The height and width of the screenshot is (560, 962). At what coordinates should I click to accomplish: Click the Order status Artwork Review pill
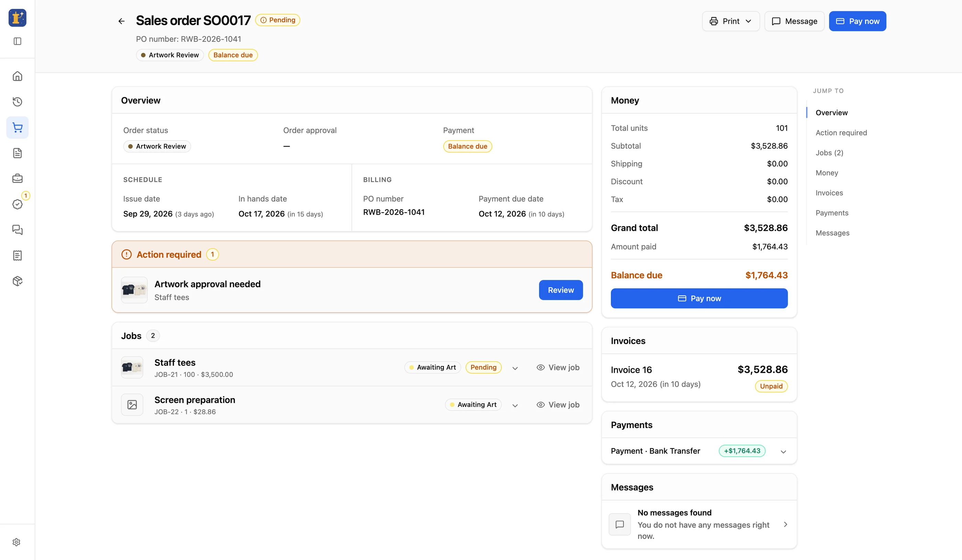pyautogui.click(x=157, y=146)
